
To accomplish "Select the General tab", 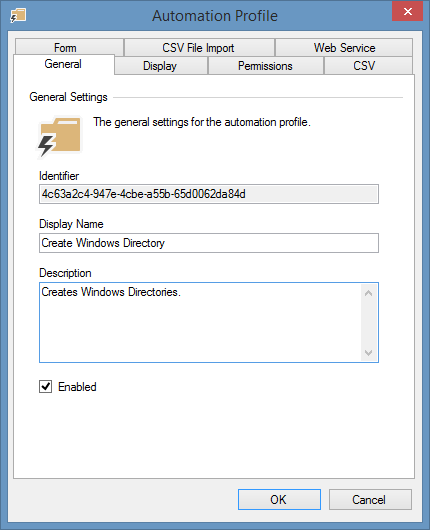I will (x=64, y=64).
